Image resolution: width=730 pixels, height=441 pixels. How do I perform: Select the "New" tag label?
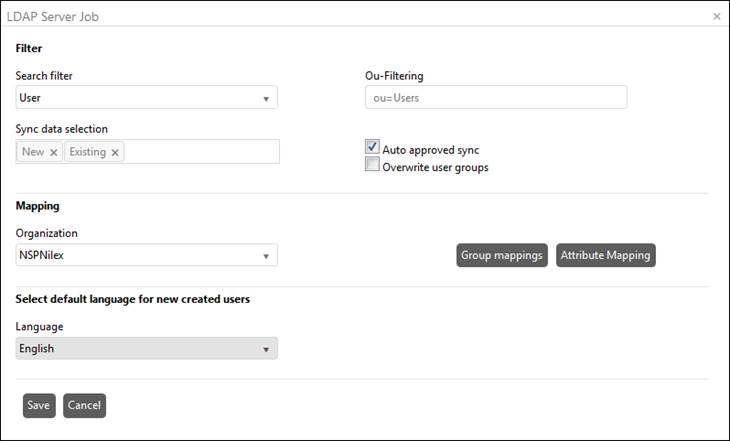pyautogui.click(x=33, y=152)
